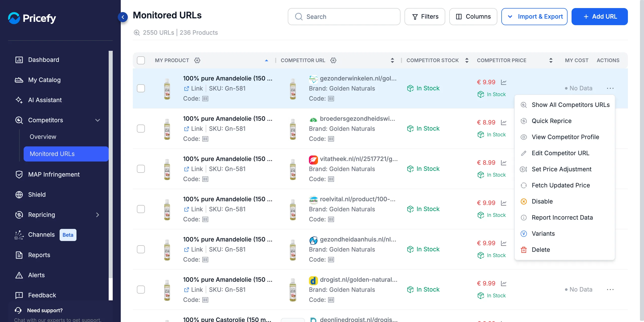The width and height of the screenshot is (644, 322).
Task: Click AI Assistant sparkle icon
Action: click(x=19, y=100)
